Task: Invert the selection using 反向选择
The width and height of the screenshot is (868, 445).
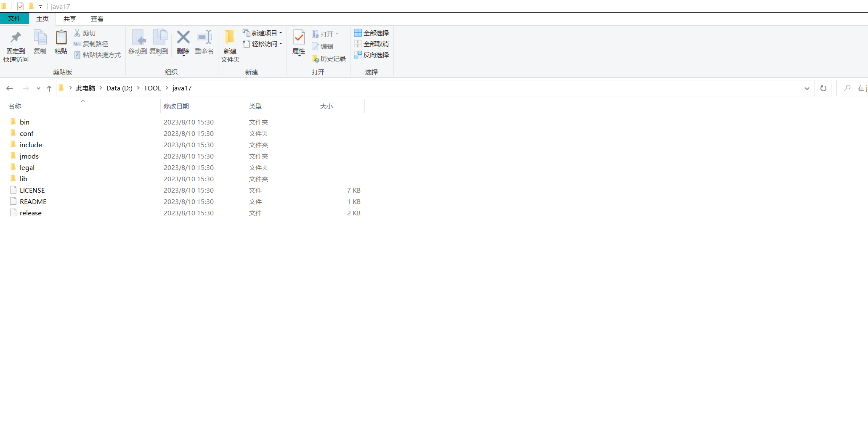Action: (372, 55)
